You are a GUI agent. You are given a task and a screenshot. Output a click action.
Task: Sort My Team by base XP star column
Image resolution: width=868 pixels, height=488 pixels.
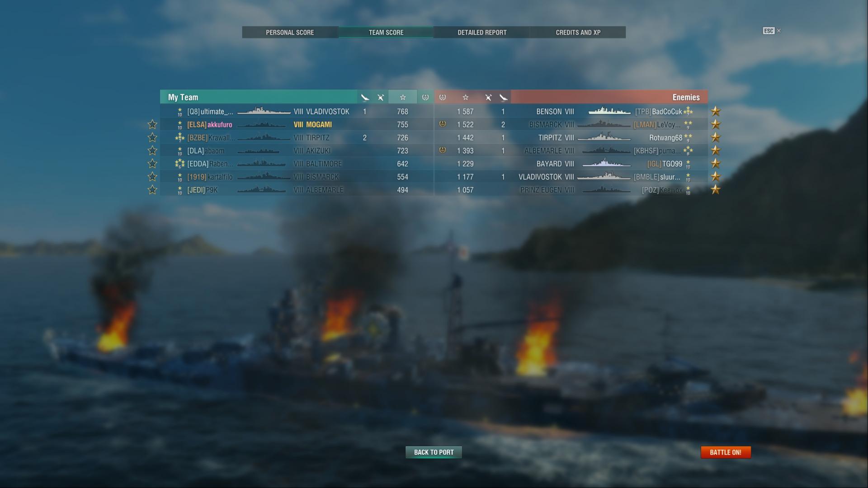coord(402,97)
